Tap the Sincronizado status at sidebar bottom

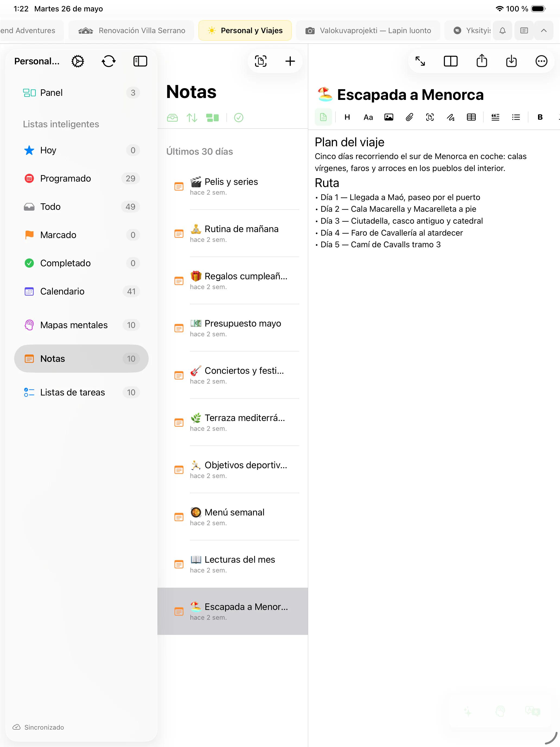click(x=38, y=727)
